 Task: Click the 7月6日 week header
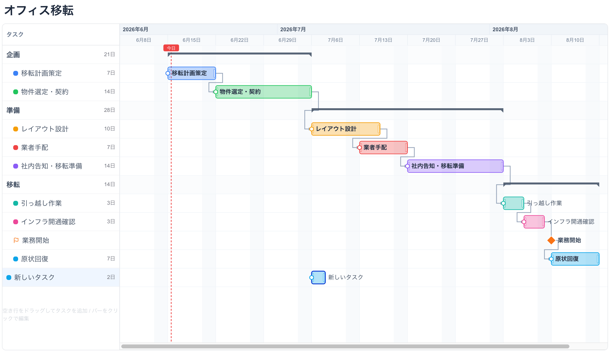335,40
